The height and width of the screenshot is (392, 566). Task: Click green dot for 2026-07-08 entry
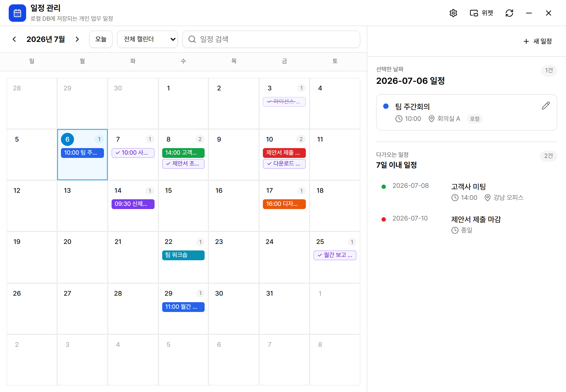click(384, 186)
